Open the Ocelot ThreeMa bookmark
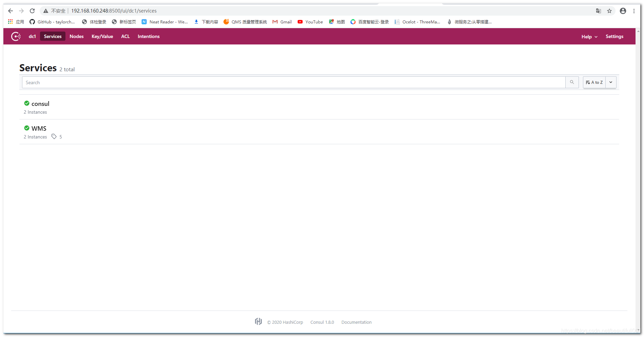This screenshot has width=644, height=337. click(417, 22)
